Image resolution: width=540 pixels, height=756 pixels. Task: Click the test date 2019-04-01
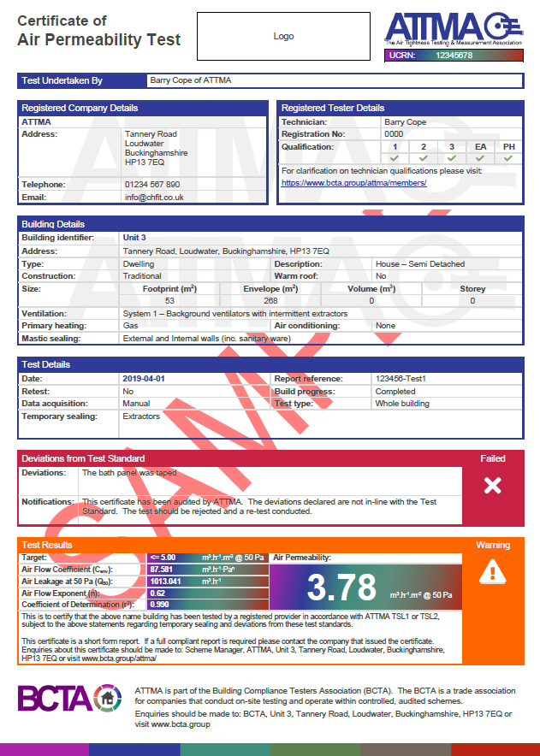pos(143,379)
